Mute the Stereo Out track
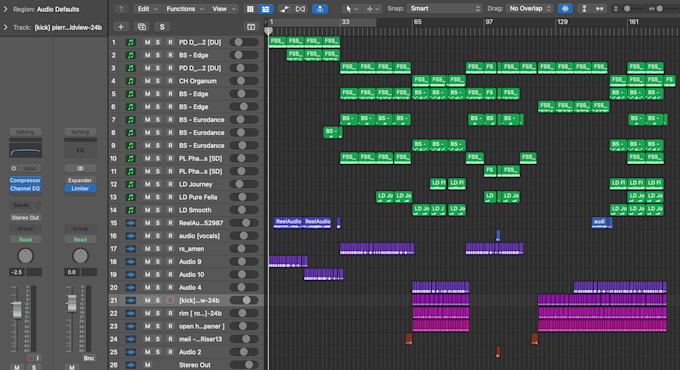The image size is (680, 370). (147, 365)
